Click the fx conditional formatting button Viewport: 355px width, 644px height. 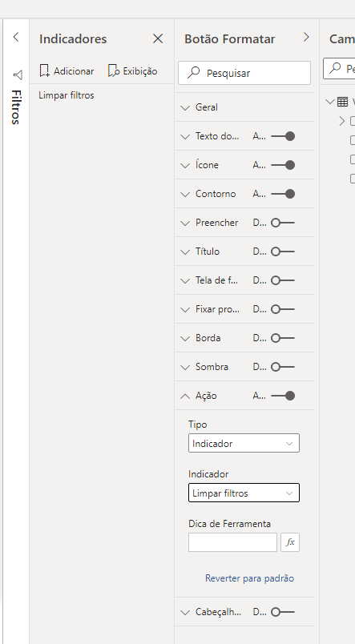pos(290,542)
